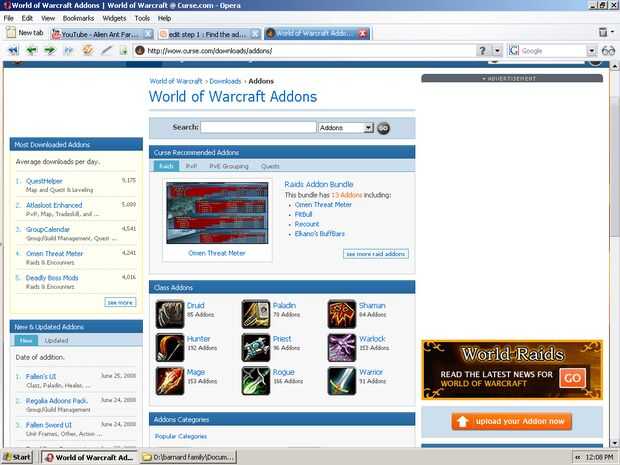The height and width of the screenshot is (465, 620).
Task: Collapse the Advertisement panel header
Action: pos(512,78)
